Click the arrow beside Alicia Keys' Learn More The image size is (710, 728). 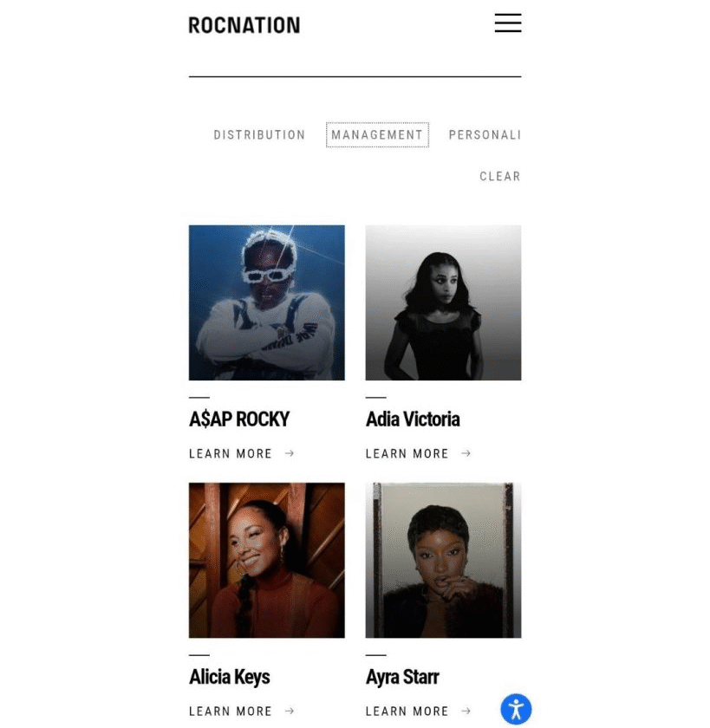290,711
